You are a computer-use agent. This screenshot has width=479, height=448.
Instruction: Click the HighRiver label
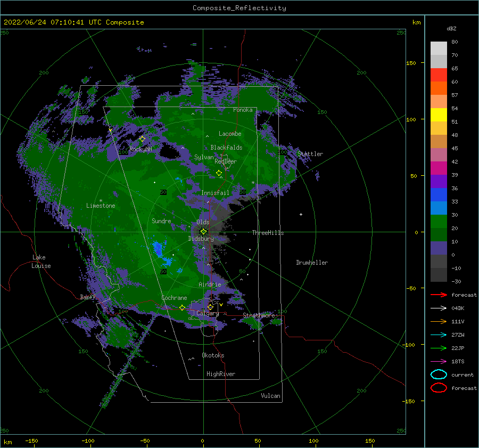(221, 374)
